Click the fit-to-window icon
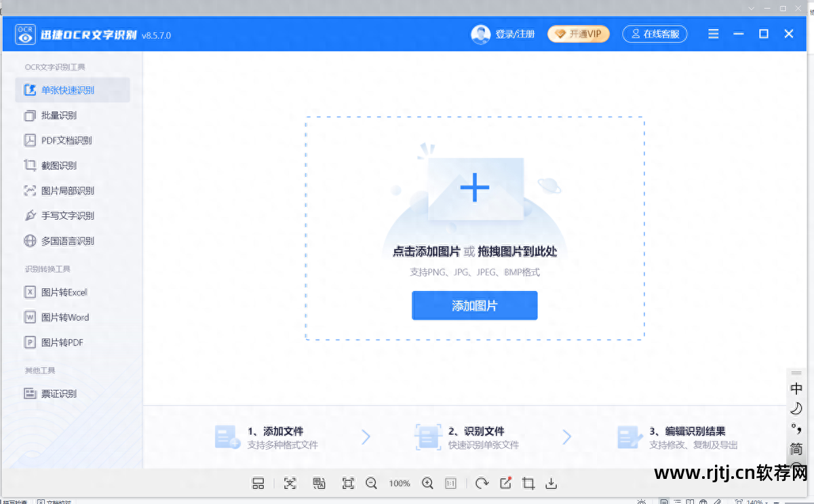 348,483
